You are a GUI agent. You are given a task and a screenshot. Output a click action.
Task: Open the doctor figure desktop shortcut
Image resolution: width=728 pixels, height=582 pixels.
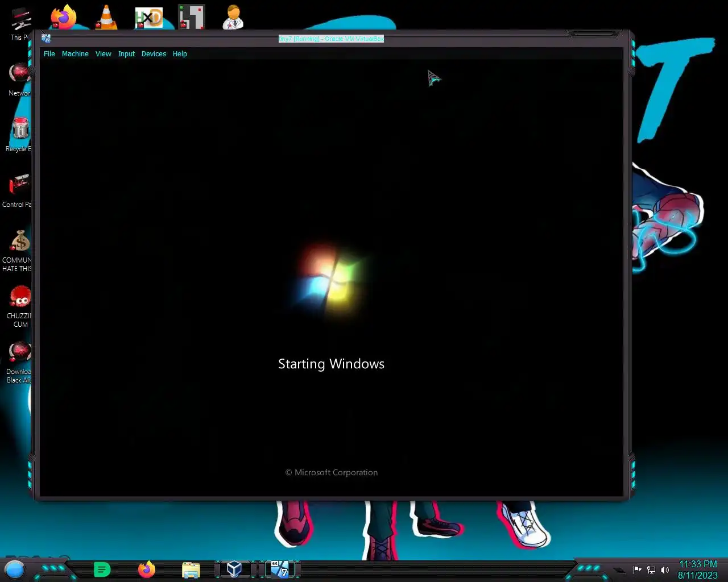pyautogui.click(x=233, y=17)
